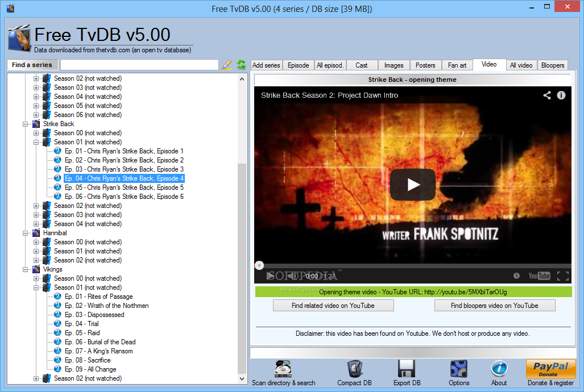Image resolution: width=584 pixels, height=392 pixels.
Task: Switch to the Posters tab
Action: click(x=425, y=65)
